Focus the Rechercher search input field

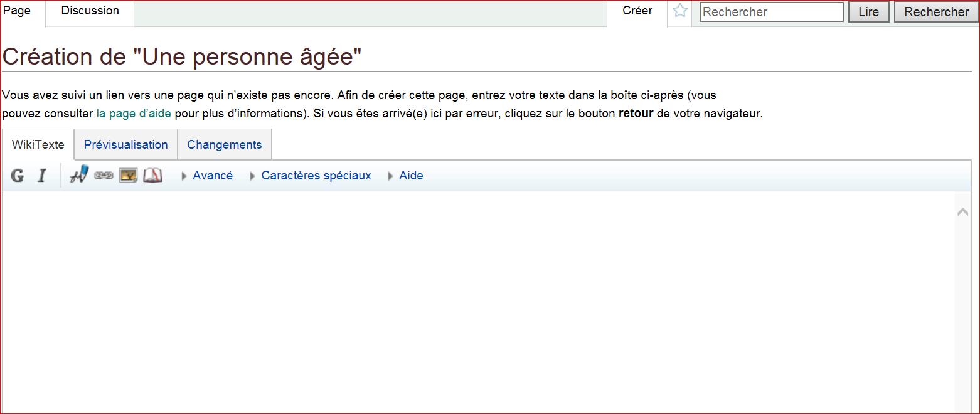(771, 12)
